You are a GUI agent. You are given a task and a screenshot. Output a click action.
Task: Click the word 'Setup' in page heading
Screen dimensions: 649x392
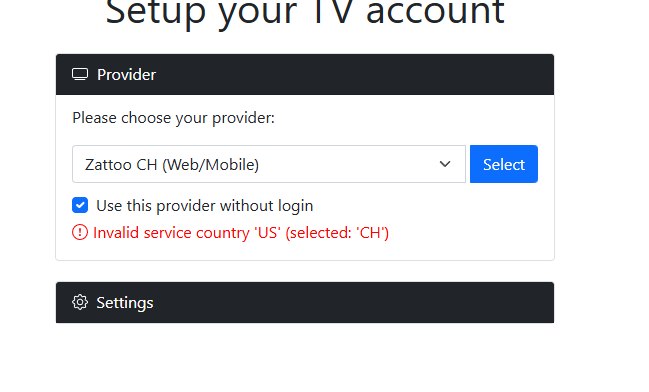pos(156,14)
